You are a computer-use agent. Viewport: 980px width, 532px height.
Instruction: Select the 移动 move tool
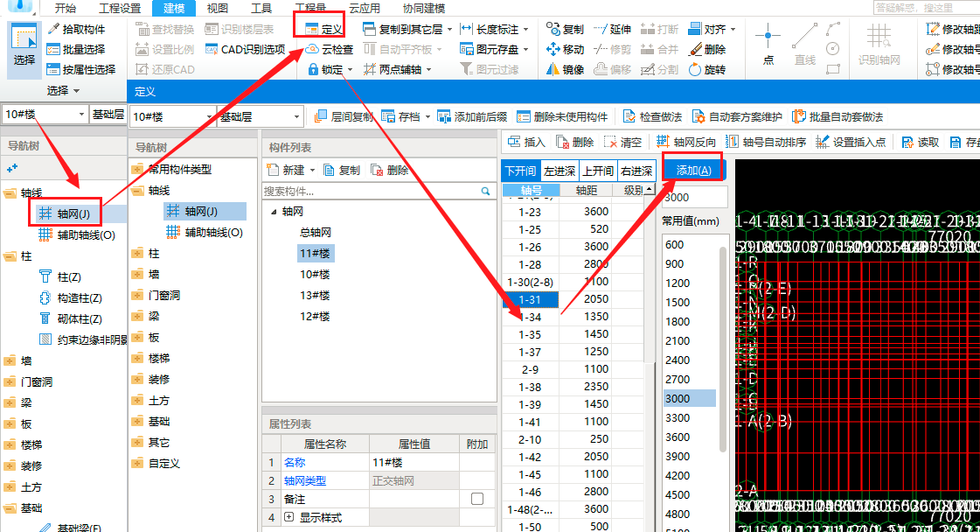(x=565, y=50)
